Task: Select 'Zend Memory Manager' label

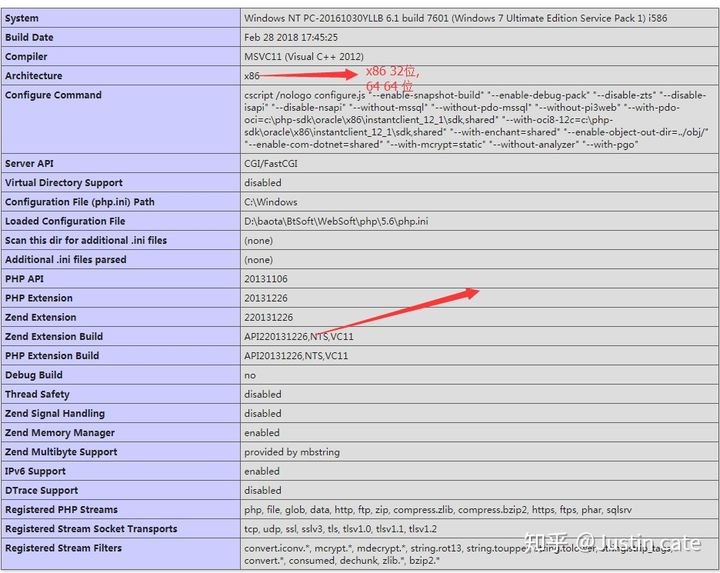Action: click(60, 433)
